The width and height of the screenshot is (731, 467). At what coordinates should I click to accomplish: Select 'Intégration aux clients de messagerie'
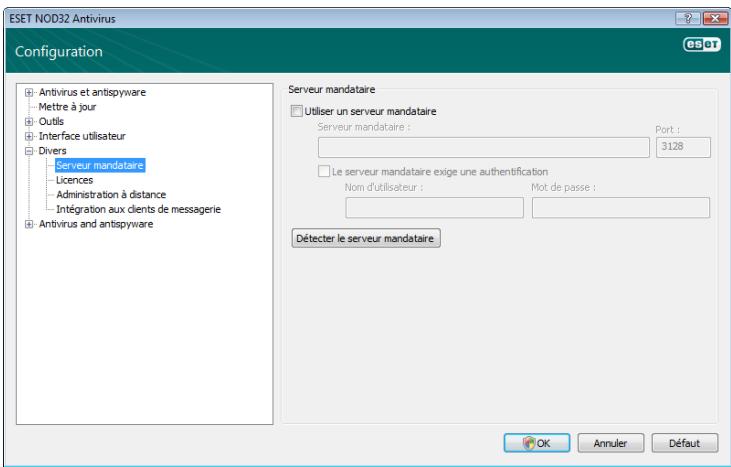click(x=138, y=209)
